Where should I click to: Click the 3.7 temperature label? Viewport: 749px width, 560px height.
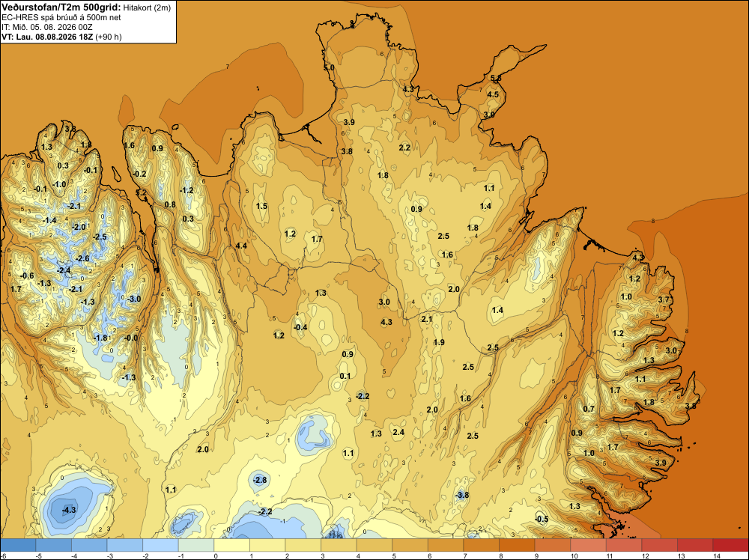click(664, 299)
